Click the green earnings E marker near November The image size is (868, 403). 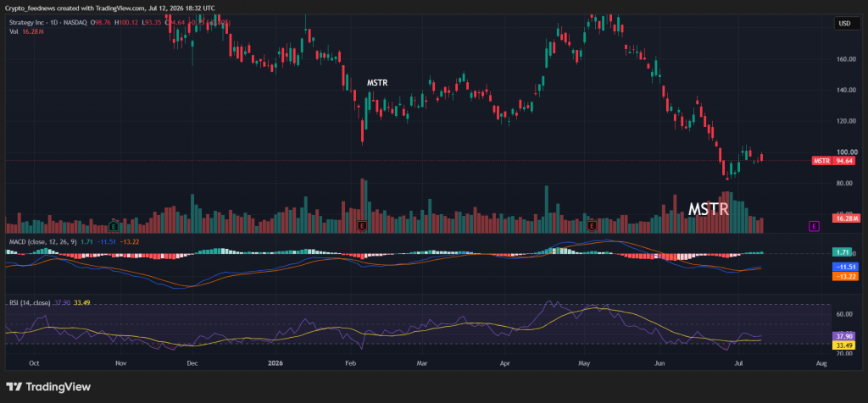point(114,225)
